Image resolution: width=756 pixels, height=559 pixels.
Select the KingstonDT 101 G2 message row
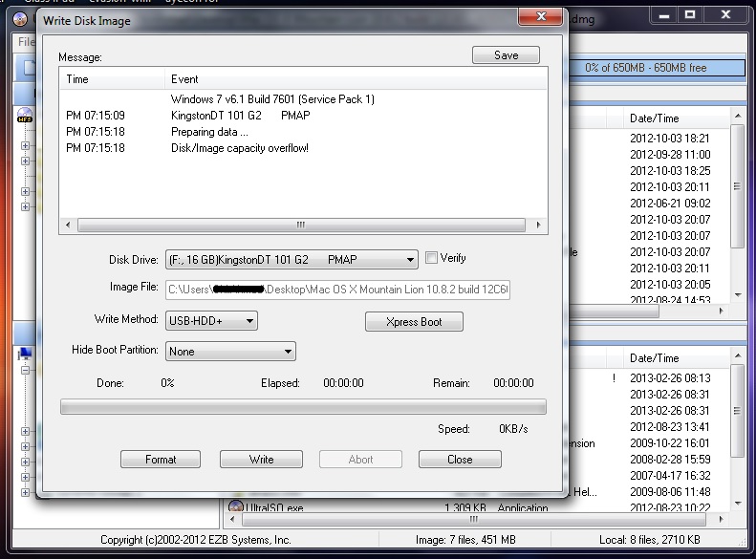click(x=304, y=116)
